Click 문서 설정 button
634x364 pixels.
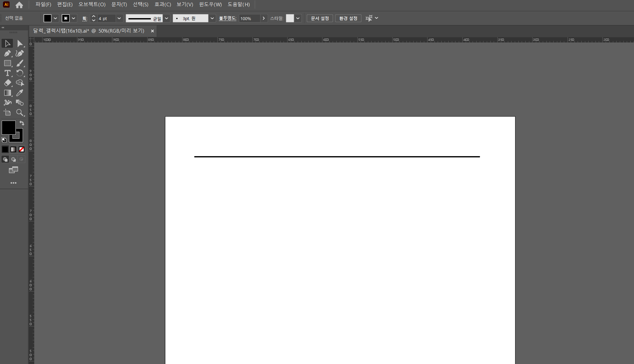tap(319, 18)
